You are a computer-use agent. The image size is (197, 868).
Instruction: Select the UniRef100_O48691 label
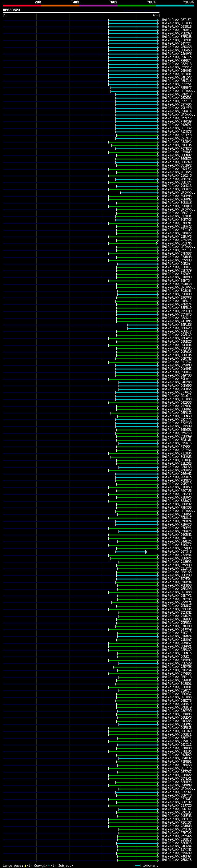click(x=177, y=125)
